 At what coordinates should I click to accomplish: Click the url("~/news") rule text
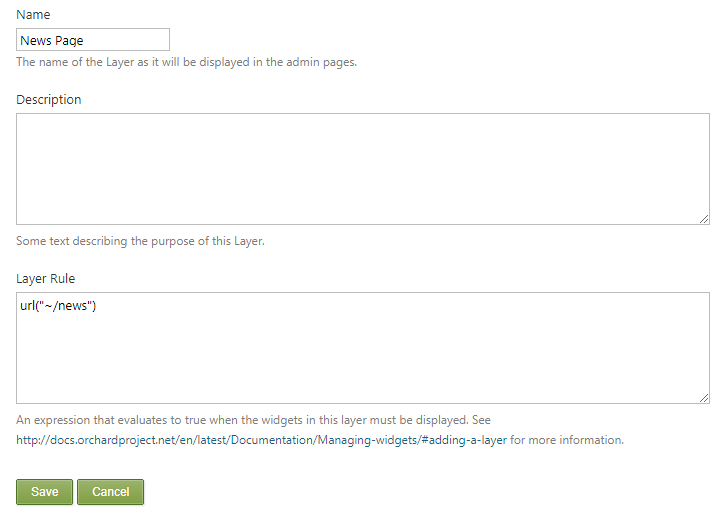click(x=58, y=306)
